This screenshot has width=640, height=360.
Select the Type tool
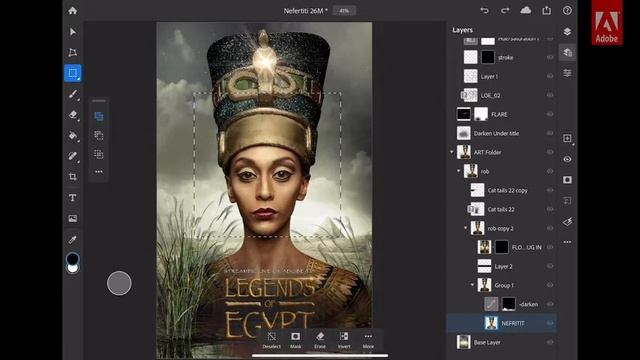point(73,198)
